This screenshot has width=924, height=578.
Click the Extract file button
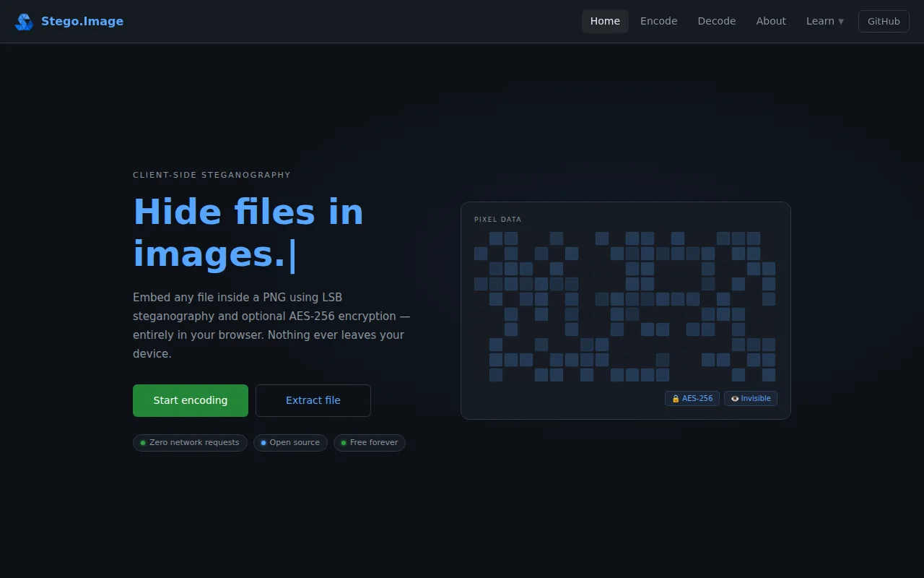pos(313,400)
